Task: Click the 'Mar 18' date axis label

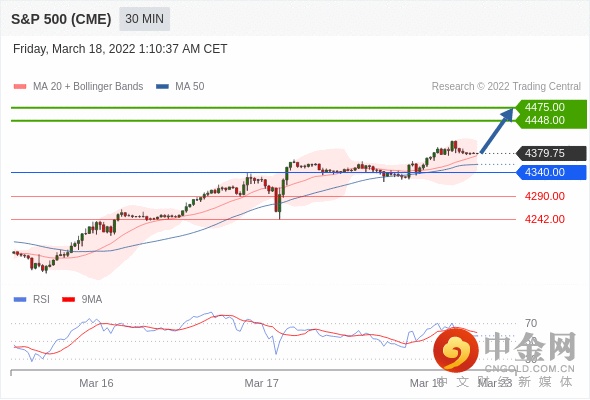Action: click(427, 383)
